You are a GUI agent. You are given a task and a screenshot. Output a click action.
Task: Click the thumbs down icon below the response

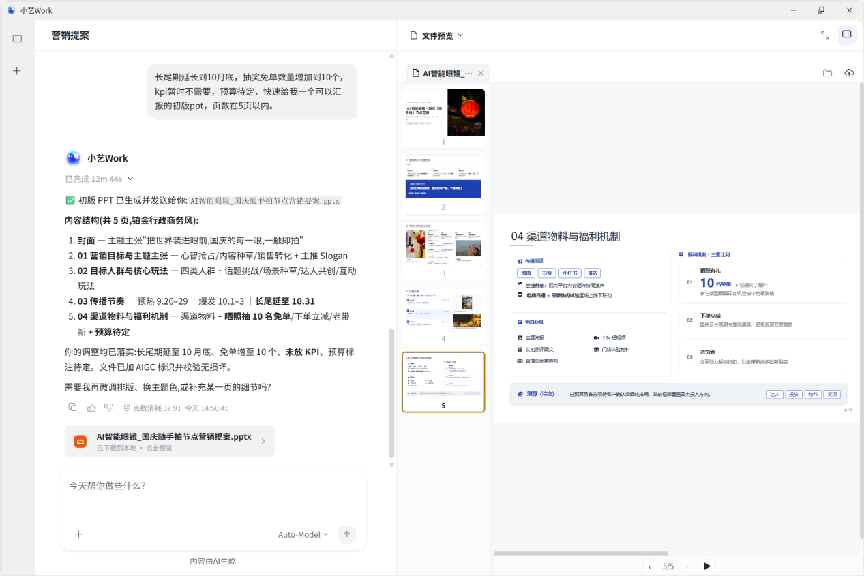[109, 408]
